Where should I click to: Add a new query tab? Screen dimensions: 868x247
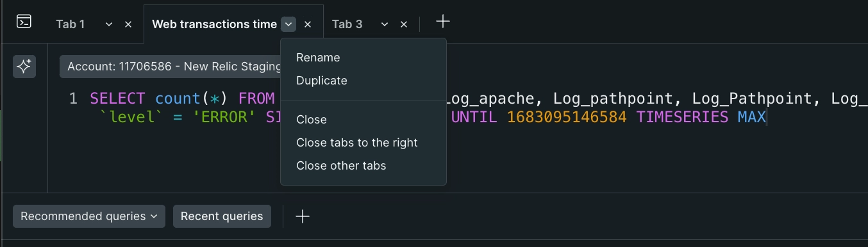coord(443,22)
